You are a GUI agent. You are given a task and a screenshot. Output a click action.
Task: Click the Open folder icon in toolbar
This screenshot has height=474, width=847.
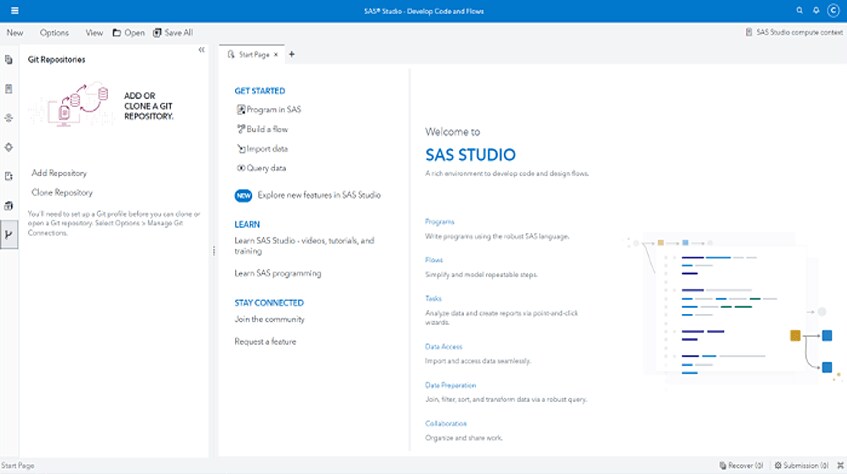pyautogui.click(x=117, y=32)
